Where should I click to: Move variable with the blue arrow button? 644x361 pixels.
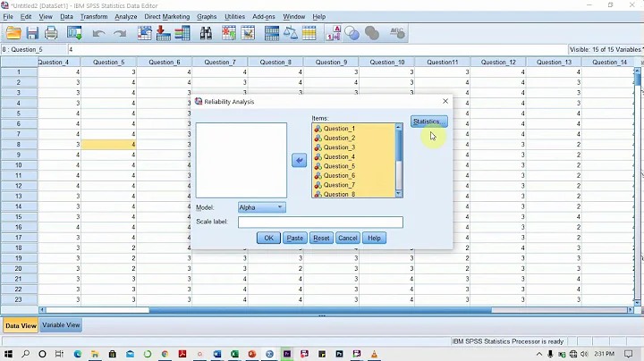pyautogui.click(x=299, y=161)
